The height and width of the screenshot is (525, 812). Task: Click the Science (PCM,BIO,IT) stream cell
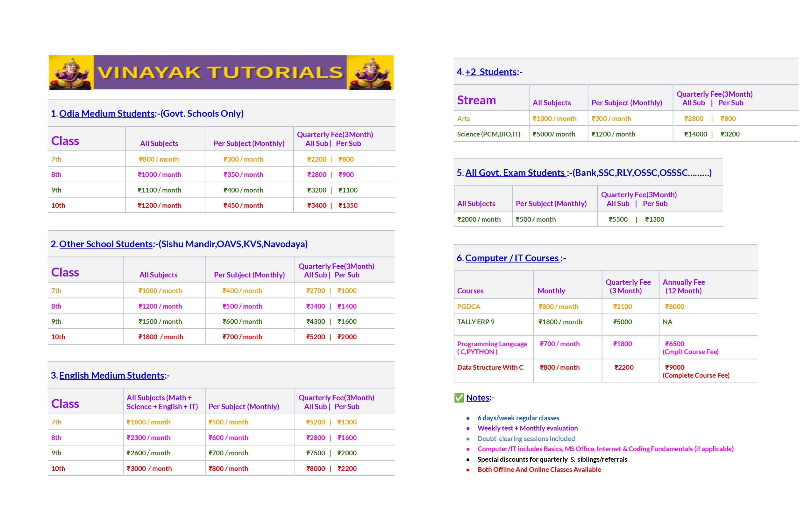[x=492, y=134]
